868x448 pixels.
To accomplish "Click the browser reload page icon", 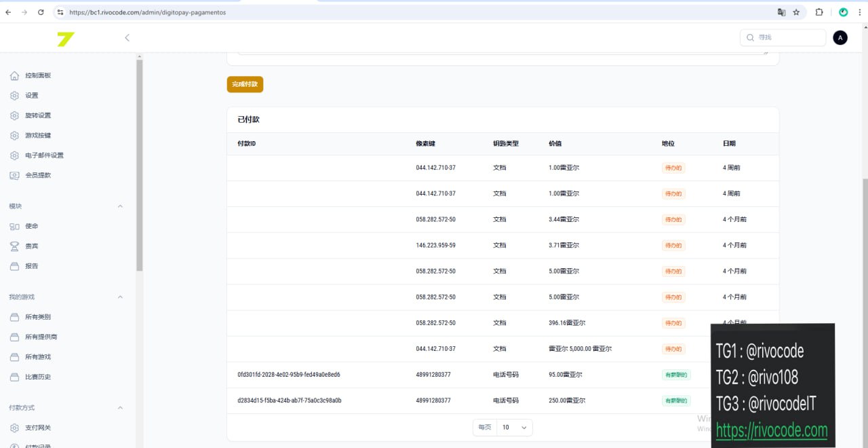I will tap(41, 12).
